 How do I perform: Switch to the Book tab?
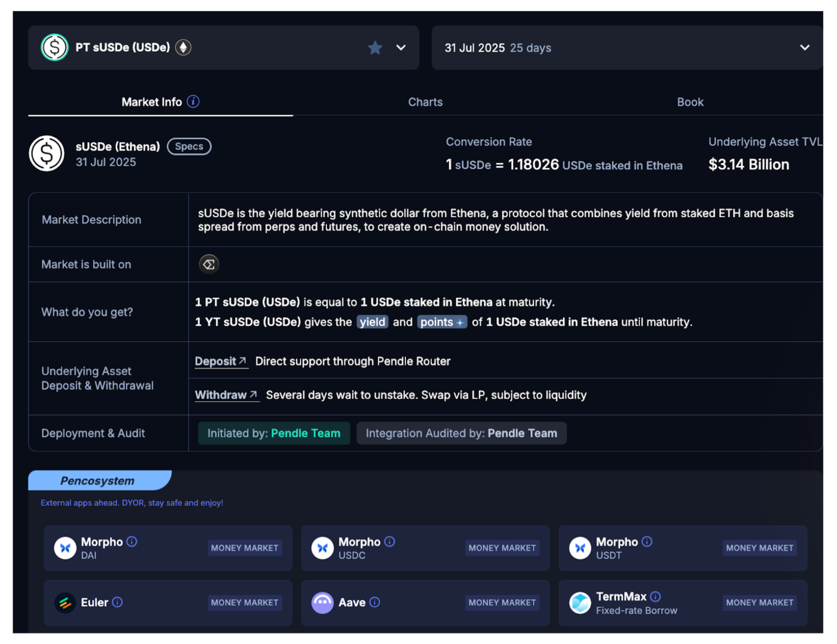(690, 102)
